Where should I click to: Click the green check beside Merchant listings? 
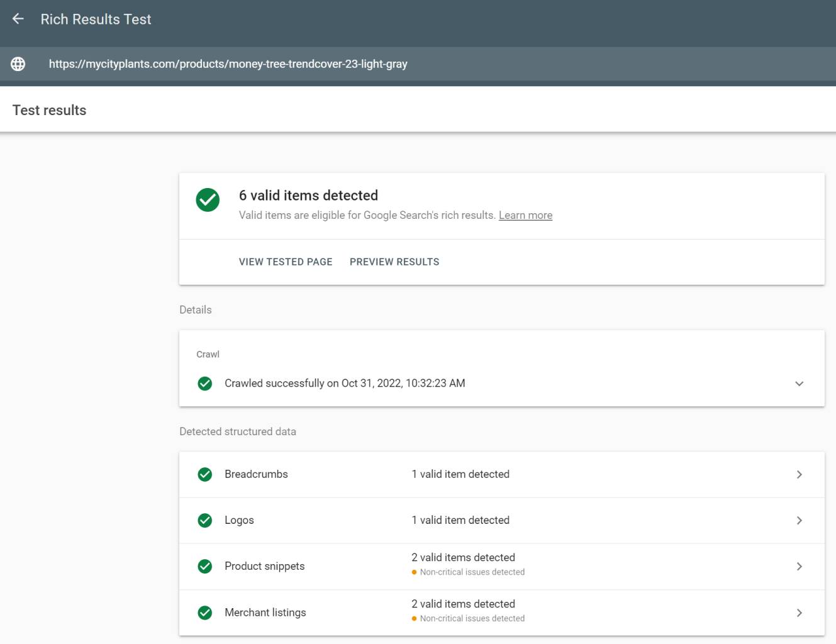[x=205, y=613]
